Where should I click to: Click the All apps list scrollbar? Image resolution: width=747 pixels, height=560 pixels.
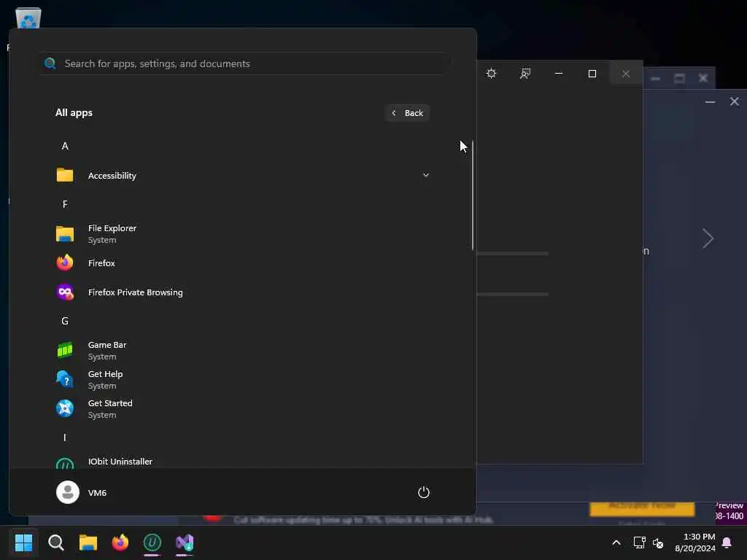472,195
